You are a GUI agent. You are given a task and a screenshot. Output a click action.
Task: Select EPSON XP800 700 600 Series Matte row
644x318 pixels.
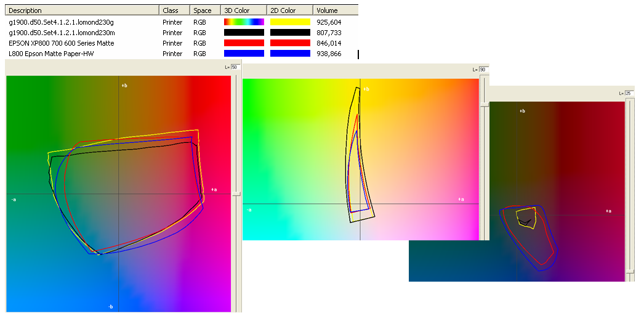point(182,43)
